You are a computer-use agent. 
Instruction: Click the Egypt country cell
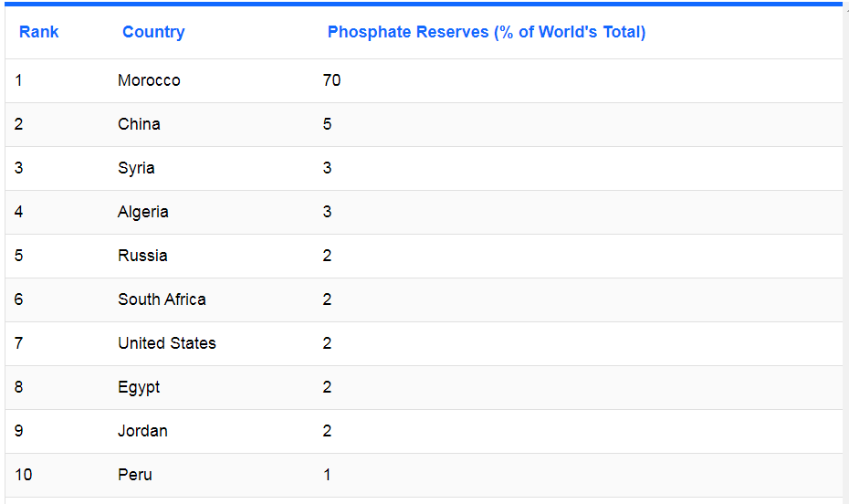(139, 387)
